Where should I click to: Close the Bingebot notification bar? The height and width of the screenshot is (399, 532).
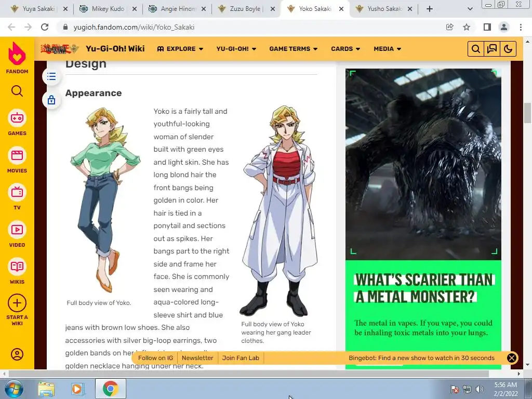click(x=512, y=358)
